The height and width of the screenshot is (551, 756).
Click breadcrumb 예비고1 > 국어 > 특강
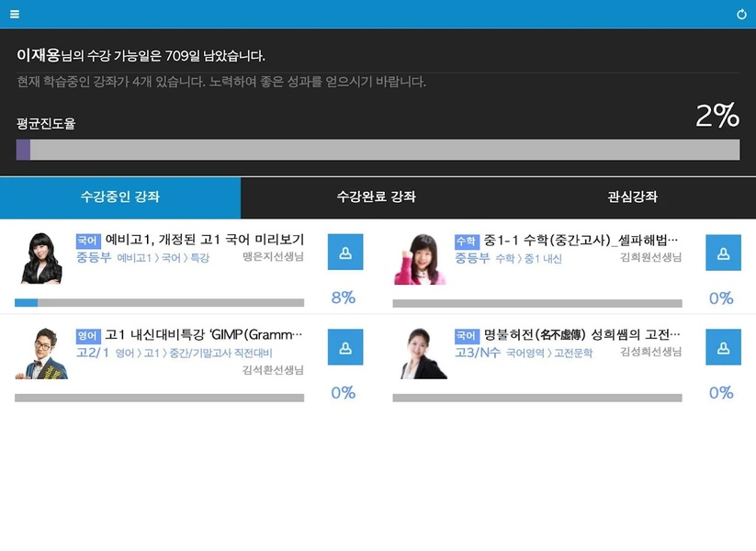(x=163, y=258)
